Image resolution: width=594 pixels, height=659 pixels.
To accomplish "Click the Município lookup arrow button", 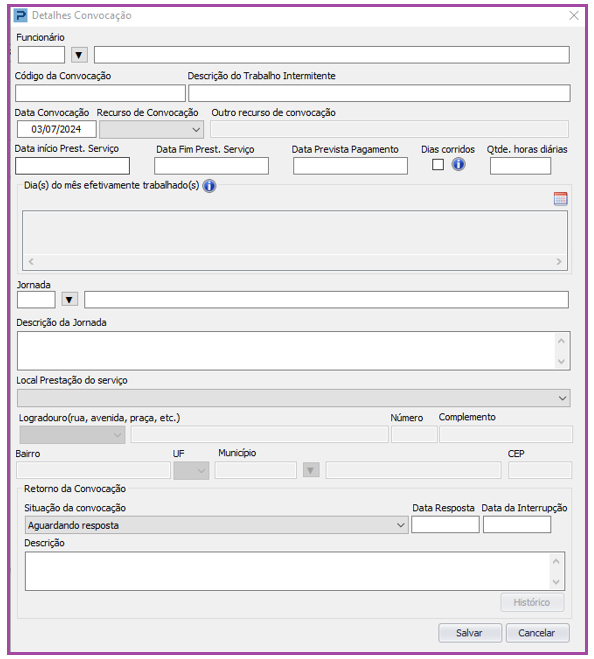I will click(311, 470).
